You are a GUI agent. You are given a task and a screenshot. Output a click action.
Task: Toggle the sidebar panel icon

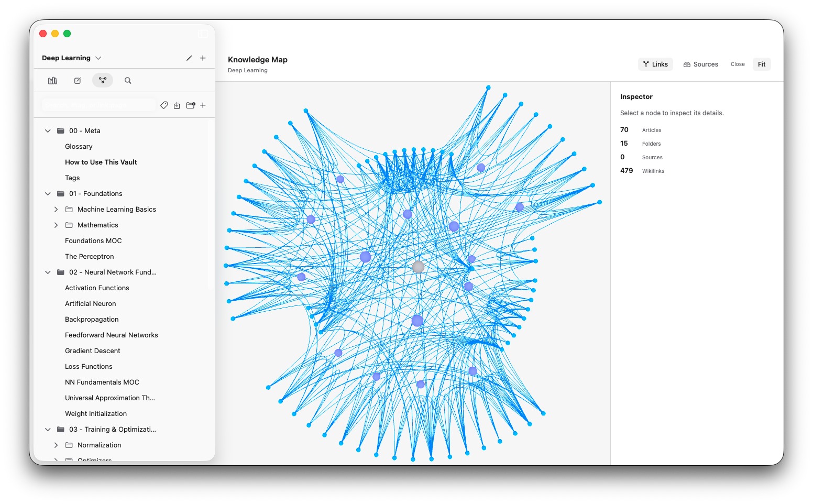(x=203, y=34)
